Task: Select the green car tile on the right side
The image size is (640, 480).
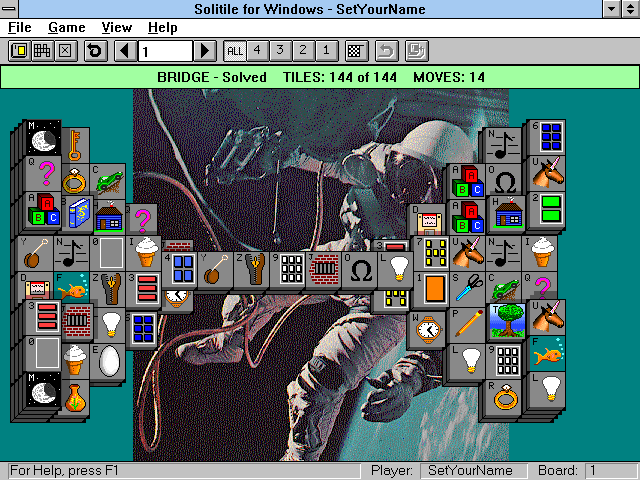Action: tap(504, 287)
